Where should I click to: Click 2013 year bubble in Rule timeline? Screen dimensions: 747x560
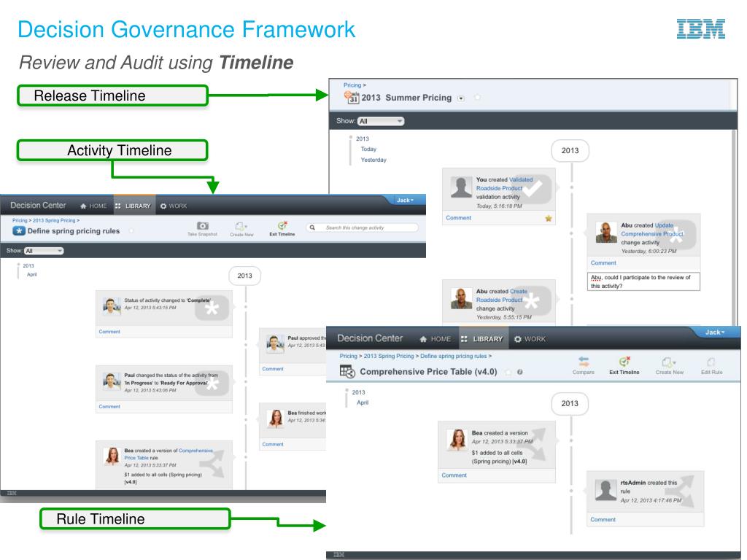[x=569, y=404]
